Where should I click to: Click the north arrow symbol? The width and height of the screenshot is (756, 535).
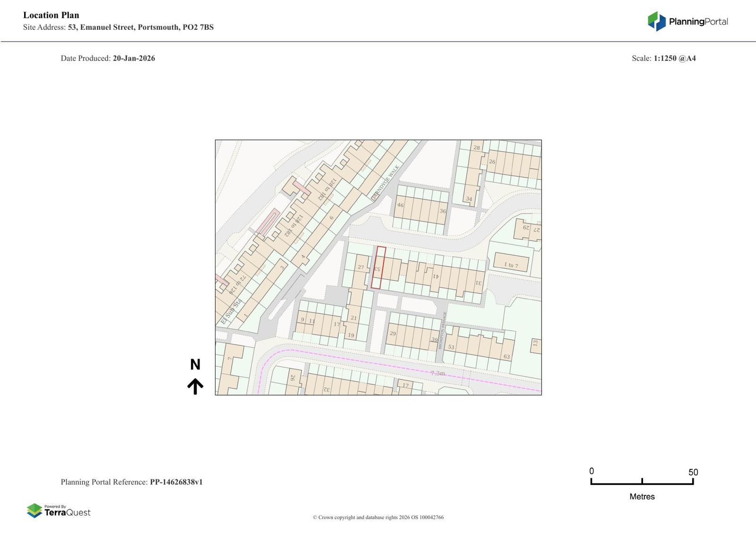coord(195,386)
